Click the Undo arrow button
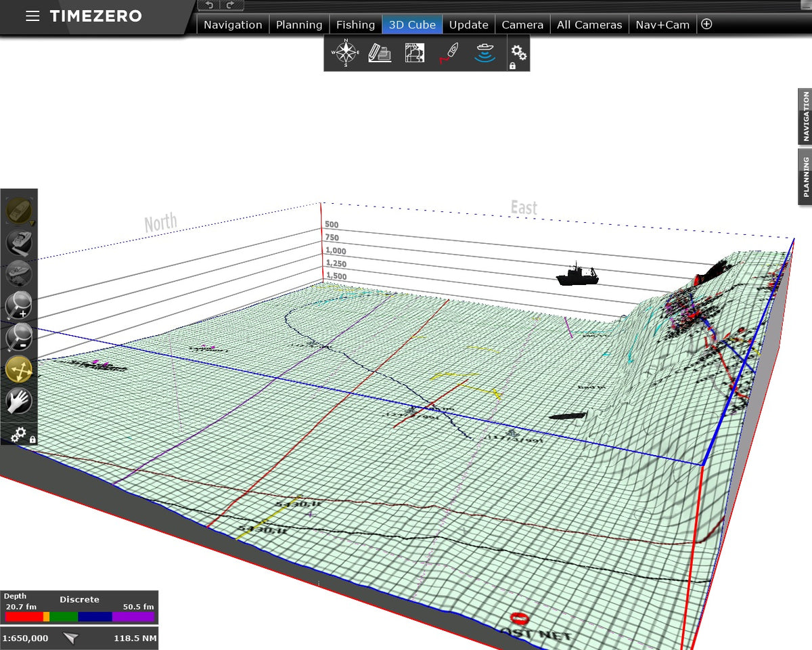 pyautogui.click(x=208, y=6)
